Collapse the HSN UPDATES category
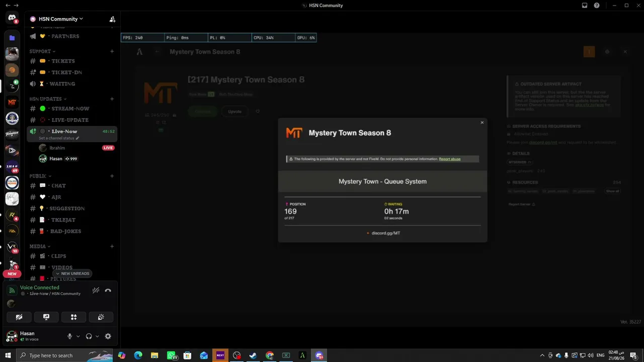The image size is (644, 362). pyautogui.click(x=48, y=99)
